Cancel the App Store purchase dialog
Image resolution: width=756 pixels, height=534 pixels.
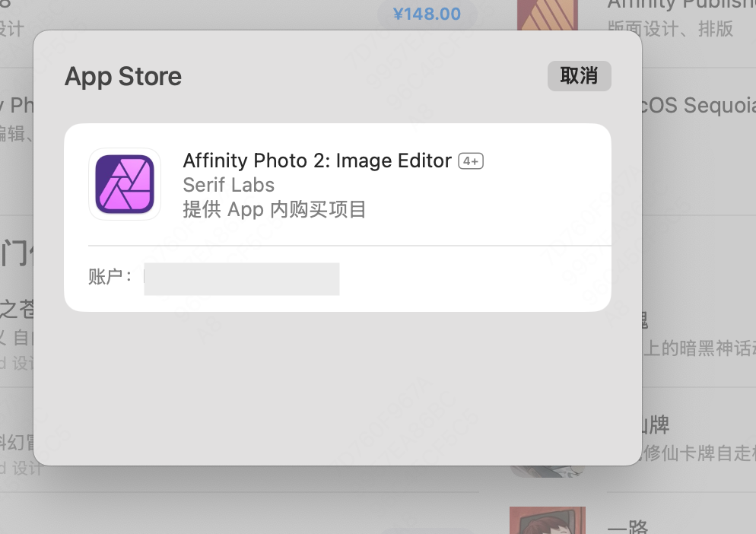tap(579, 76)
